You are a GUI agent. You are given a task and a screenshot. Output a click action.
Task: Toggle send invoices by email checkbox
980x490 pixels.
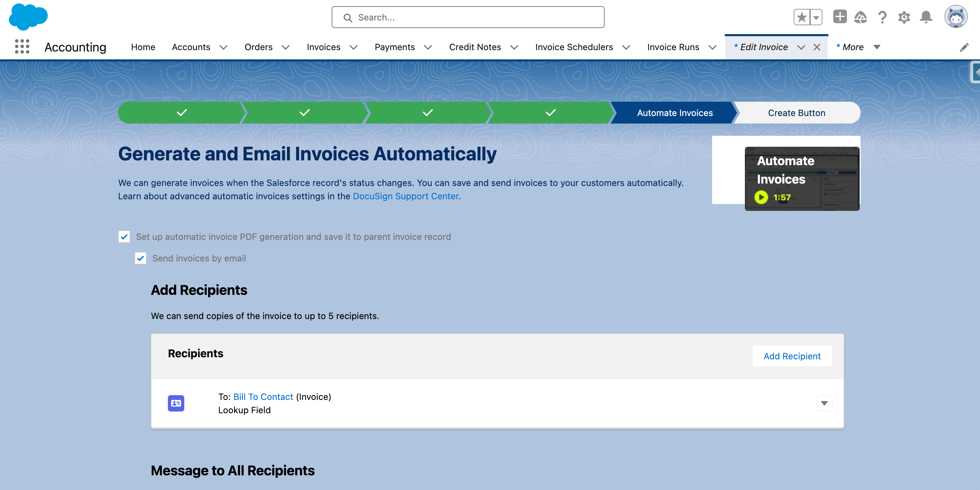click(141, 258)
